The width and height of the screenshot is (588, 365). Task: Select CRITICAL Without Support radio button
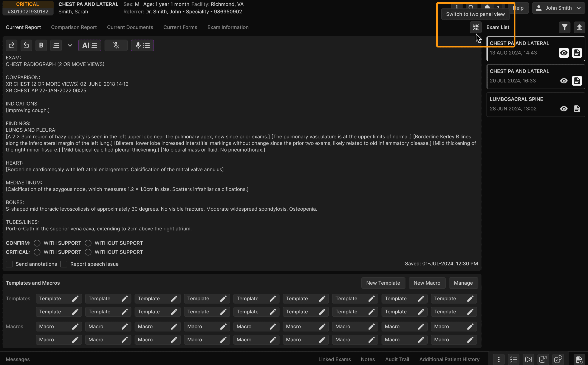(x=88, y=252)
